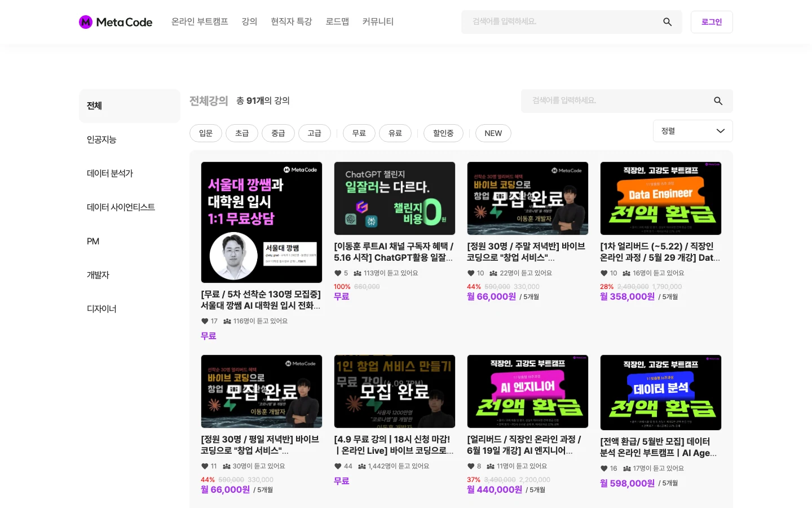Open 온라인 부트캠프 in top navigation
The height and width of the screenshot is (508, 812).
(200, 21)
